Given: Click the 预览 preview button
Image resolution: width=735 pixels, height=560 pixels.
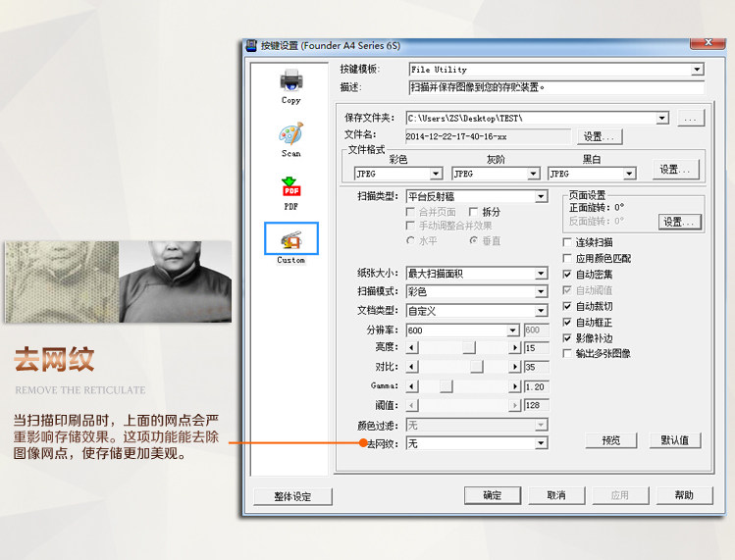Looking at the screenshot, I should coord(611,440).
